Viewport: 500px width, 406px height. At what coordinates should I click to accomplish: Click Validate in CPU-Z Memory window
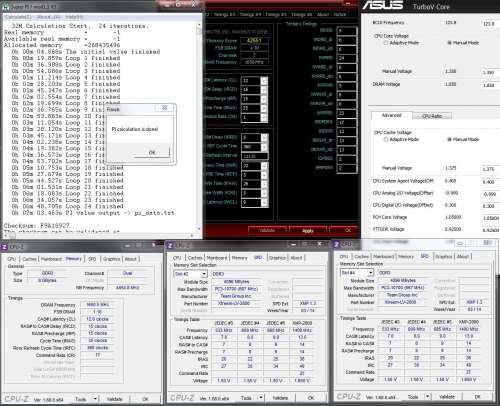point(114,399)
